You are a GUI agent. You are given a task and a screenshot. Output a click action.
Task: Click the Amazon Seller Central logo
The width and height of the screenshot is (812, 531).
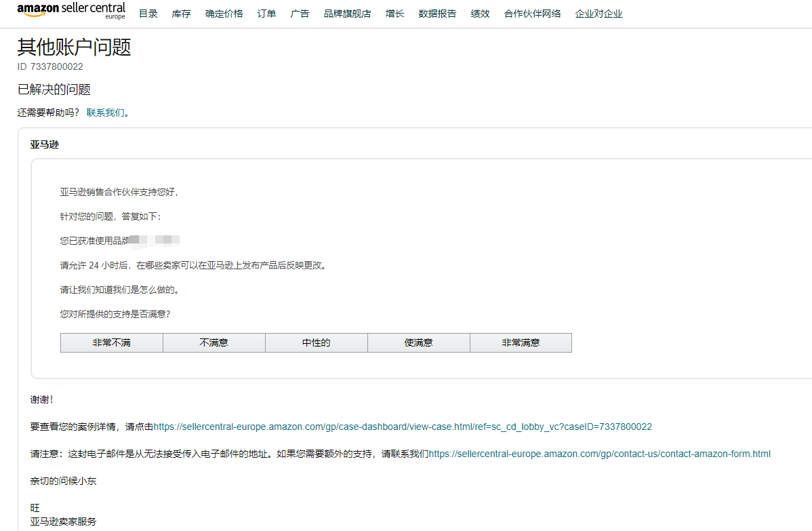[70, 11]
